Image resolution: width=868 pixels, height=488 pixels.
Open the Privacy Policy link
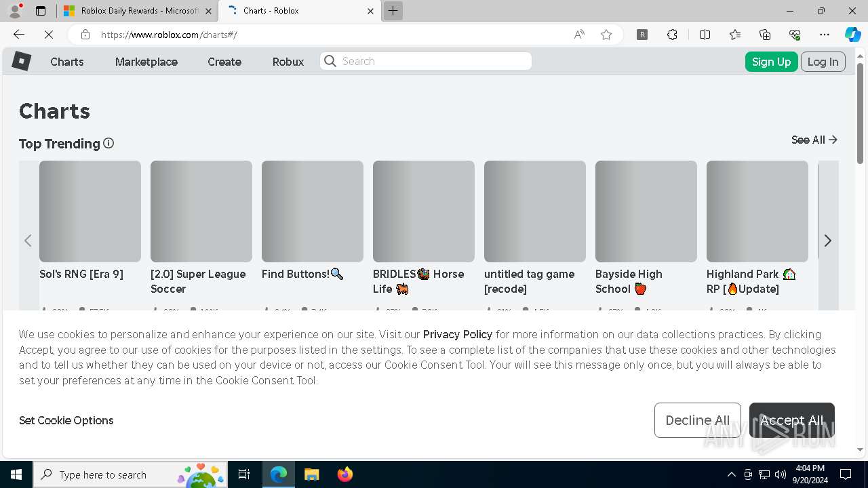coord(458,334)
